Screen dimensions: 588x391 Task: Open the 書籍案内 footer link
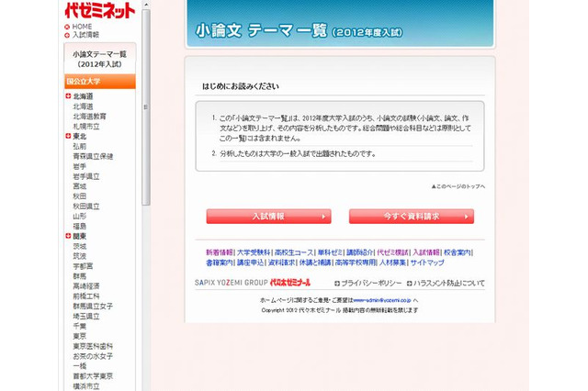point(220,263)
